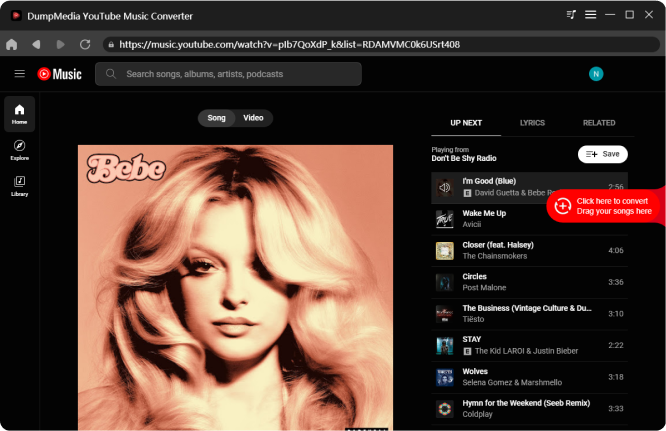
Task: Open artist link Tiësto
Action: click(473, 319)
